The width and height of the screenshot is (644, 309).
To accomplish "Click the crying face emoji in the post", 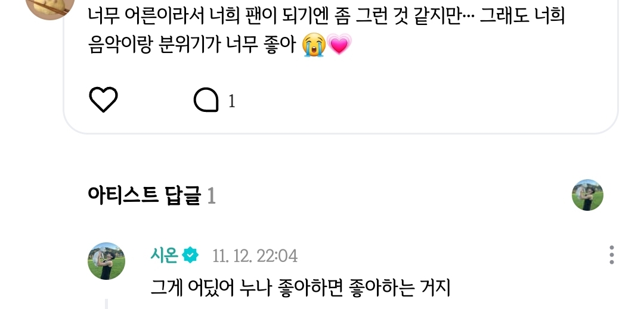I will 314,45.
